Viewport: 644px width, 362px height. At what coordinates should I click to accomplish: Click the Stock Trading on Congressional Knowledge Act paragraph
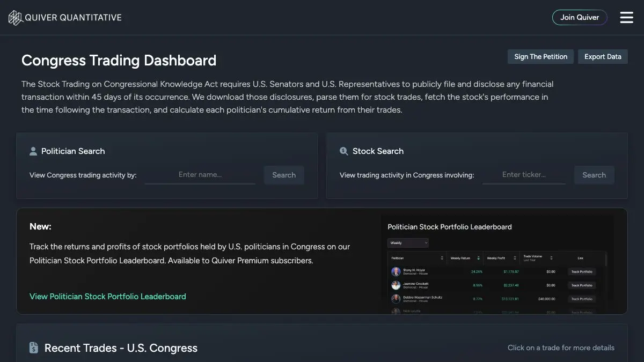287,97
